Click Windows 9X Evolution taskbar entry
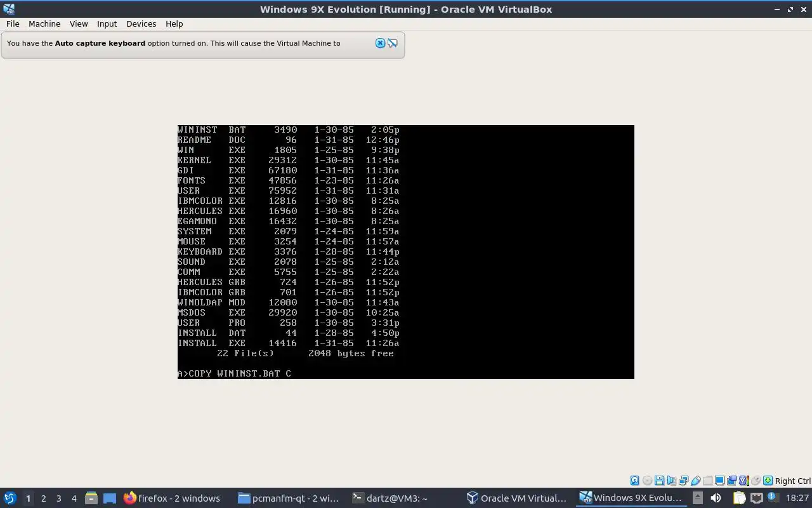 [x=632, y=498]
